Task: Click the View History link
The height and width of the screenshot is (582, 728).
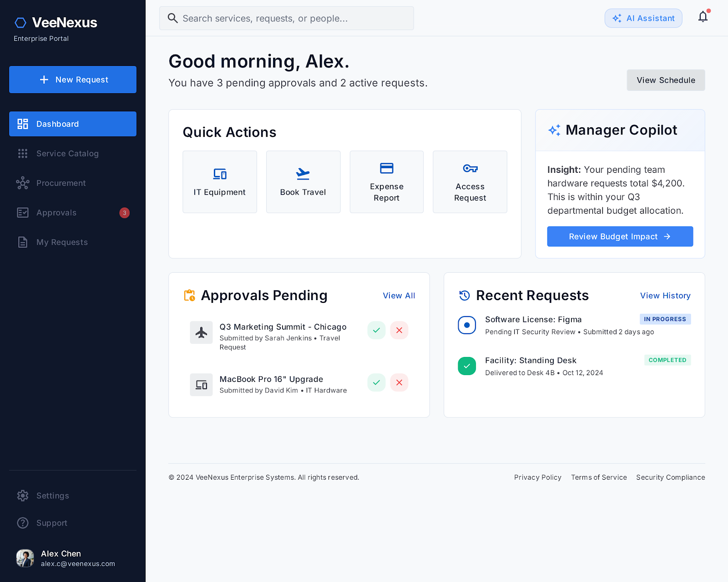Action: click(665, 296)
